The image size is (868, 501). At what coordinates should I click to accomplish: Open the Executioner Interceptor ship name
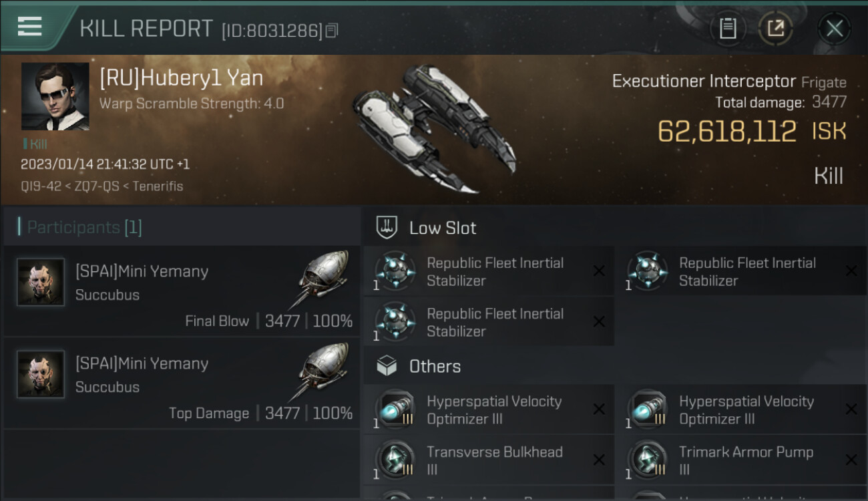pos(704,81)
